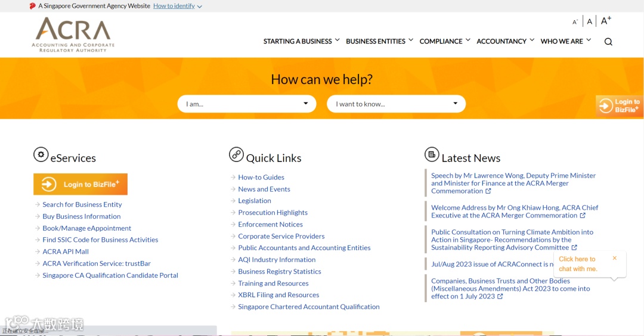Open Training and Resources link
Screen dimensions: 644x336
tap(273, 284)
